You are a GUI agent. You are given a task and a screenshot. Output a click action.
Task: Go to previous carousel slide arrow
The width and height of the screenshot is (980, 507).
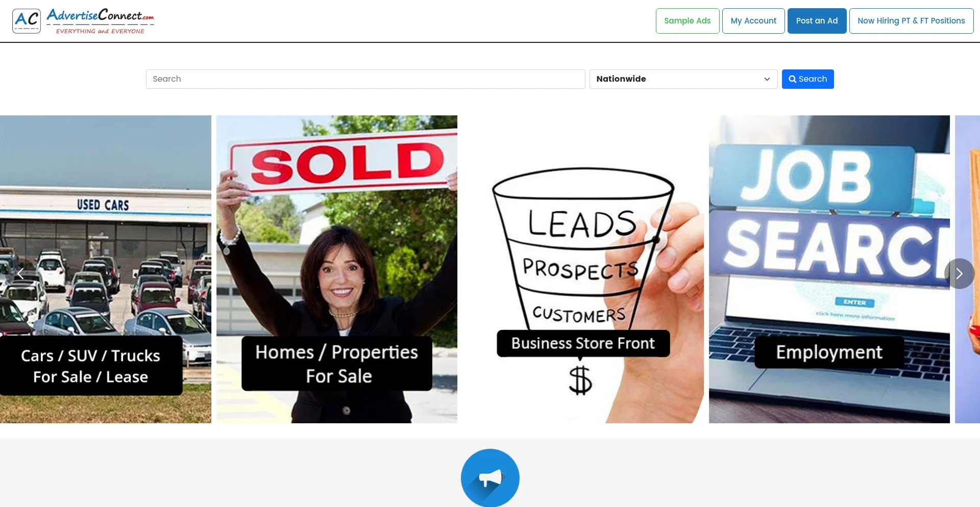click(20, 274)
